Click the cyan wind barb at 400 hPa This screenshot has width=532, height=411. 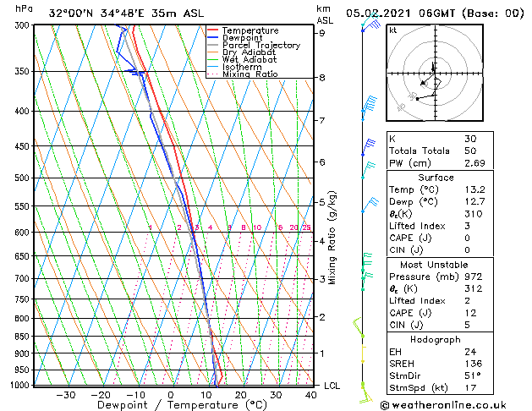pyautogui.click(x=369, y=104)
